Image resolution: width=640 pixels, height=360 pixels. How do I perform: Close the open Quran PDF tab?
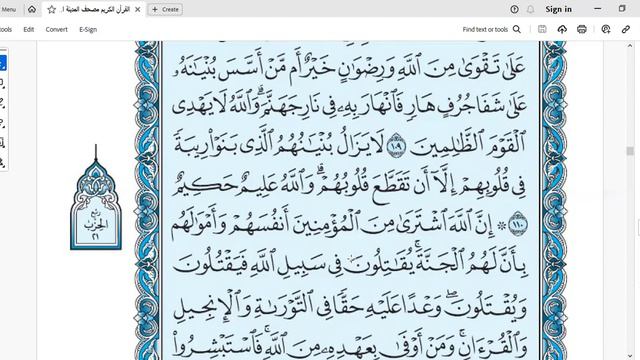point(138,9)
